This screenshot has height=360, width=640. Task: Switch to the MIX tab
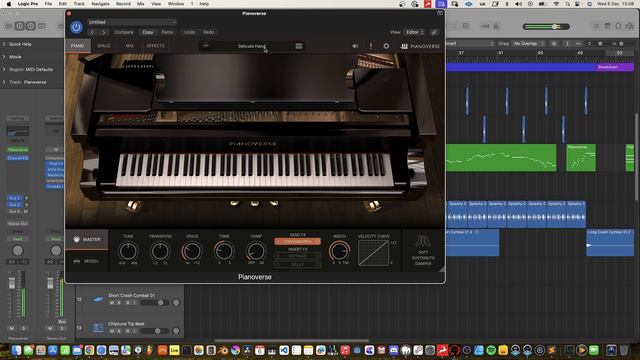[130, 46]
